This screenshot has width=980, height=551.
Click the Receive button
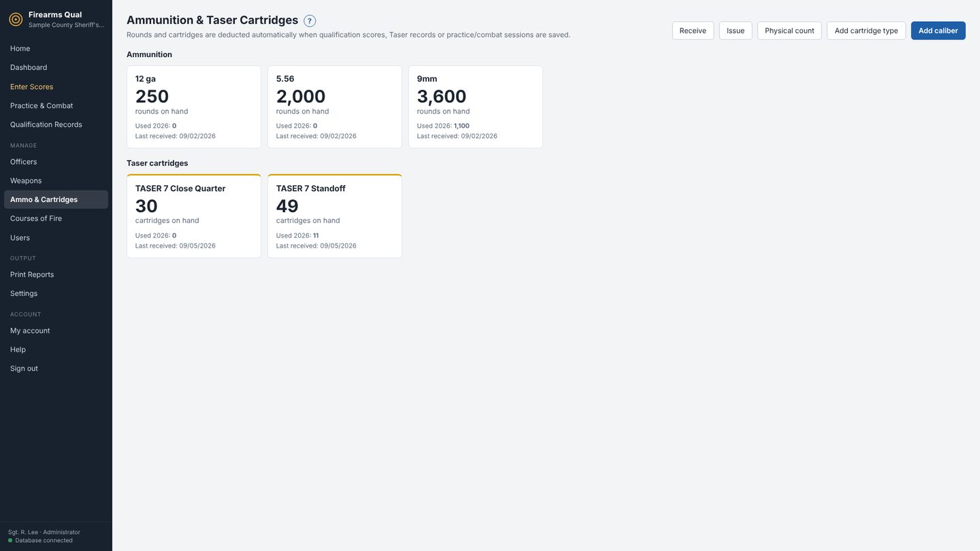[693, 31]
